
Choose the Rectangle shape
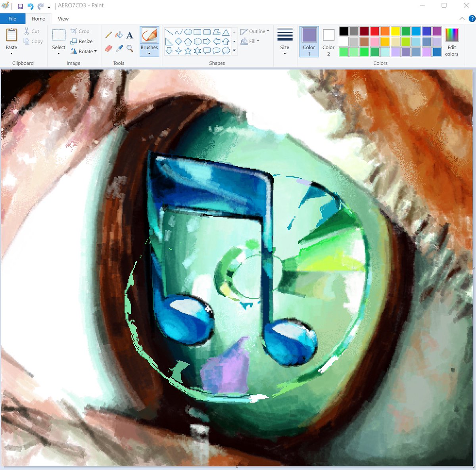tap(197, 32)
